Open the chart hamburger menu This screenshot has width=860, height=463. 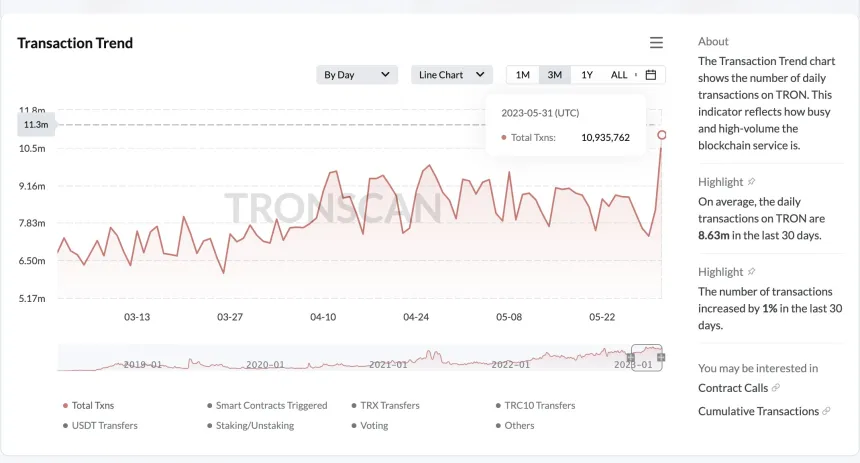coord(656,43)
